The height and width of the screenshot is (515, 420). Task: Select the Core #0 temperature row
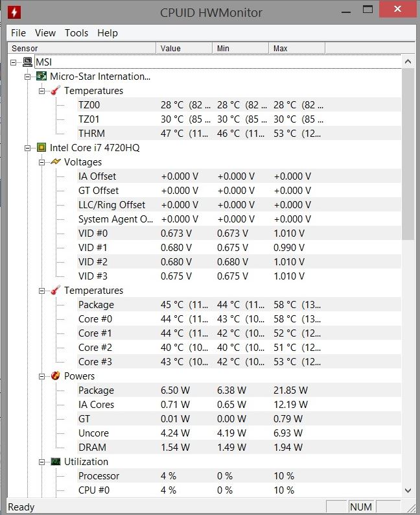point(239,319)
